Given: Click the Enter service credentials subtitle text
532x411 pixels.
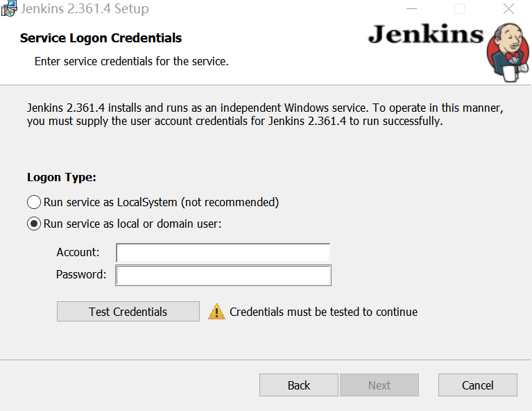Looking at the screenshot, I should point(132,62).
